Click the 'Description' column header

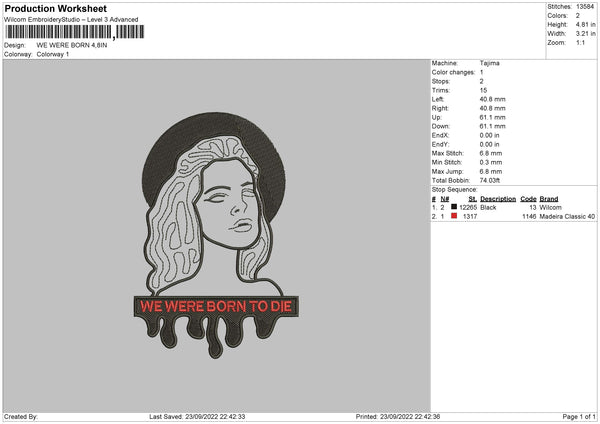point(498,199)
